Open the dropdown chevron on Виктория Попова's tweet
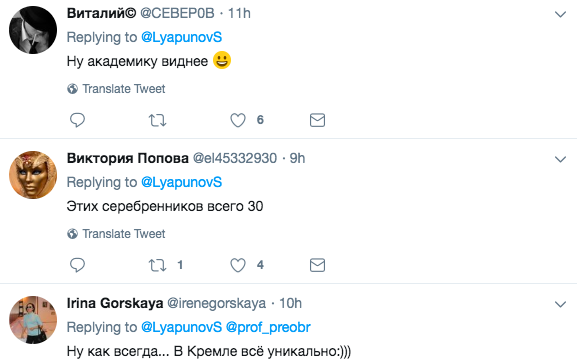Screen dimensions: 577x364 pyautogui.click(x=560, y=159)
